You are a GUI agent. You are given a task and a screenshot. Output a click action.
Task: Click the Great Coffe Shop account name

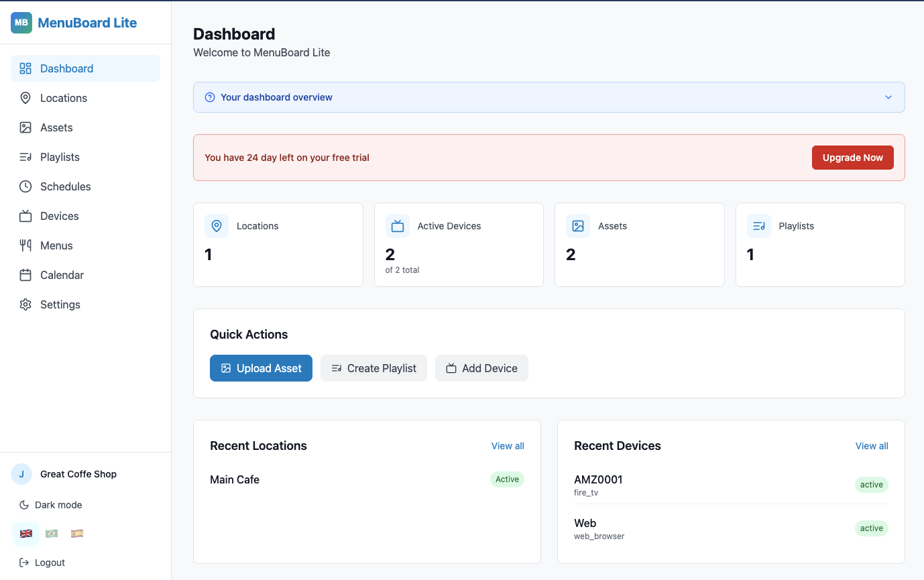click(78, 474)
